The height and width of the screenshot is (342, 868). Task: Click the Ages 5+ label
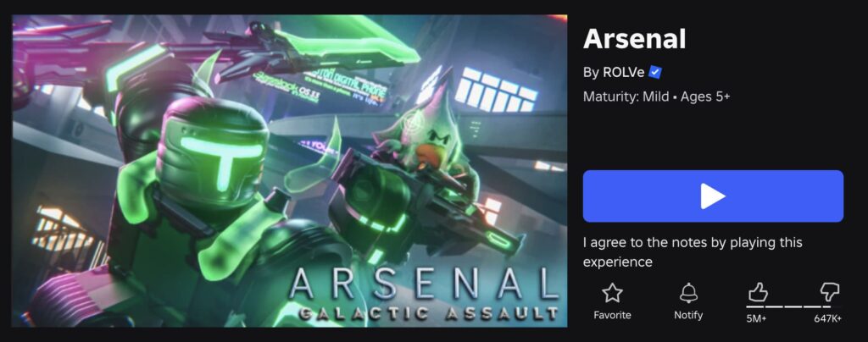click(705, 97)
